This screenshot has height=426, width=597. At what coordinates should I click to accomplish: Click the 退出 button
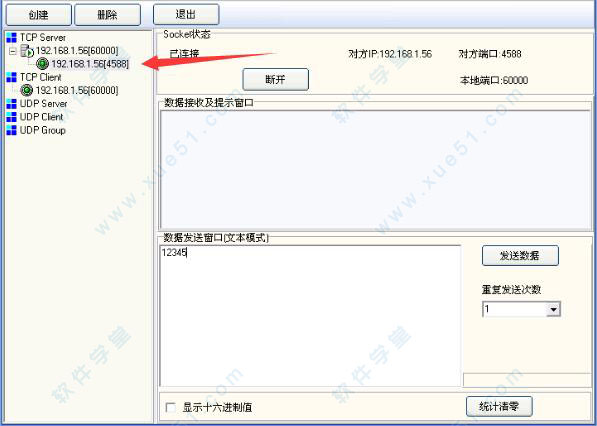tap(186, 14)
